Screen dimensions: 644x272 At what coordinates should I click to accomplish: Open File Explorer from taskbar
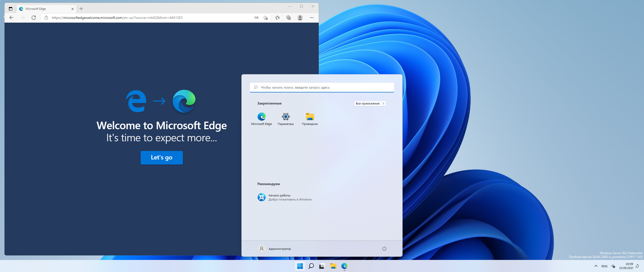click(x=333, y=266)
